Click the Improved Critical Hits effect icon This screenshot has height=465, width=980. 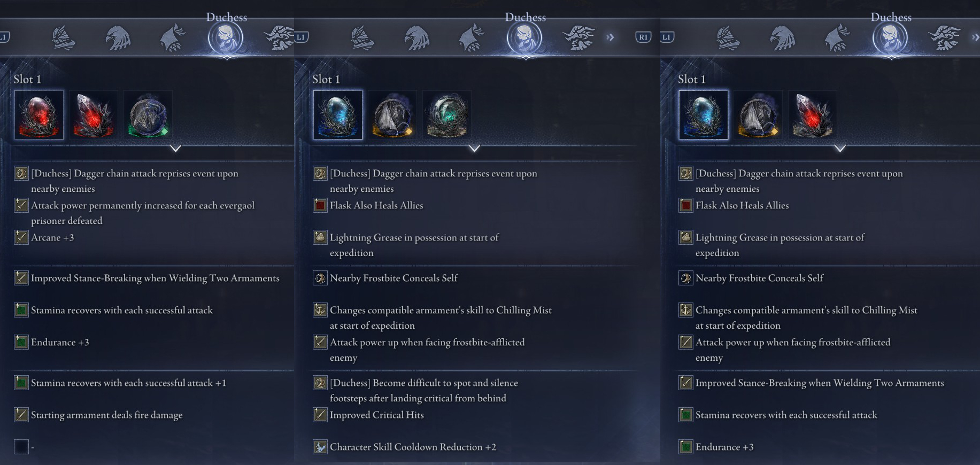coord(320,415)
